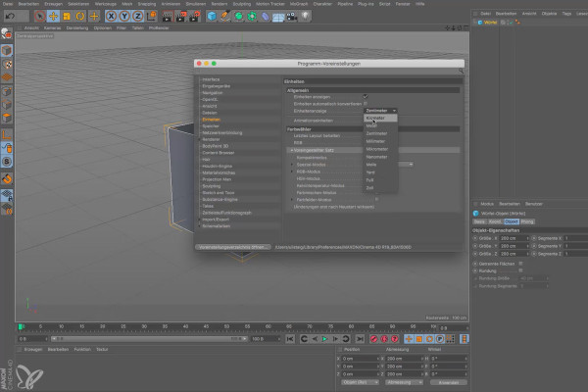Screen dimensions: 588x392
Task: Open the Floor/environment objects icon
Action: pos(278,16)
